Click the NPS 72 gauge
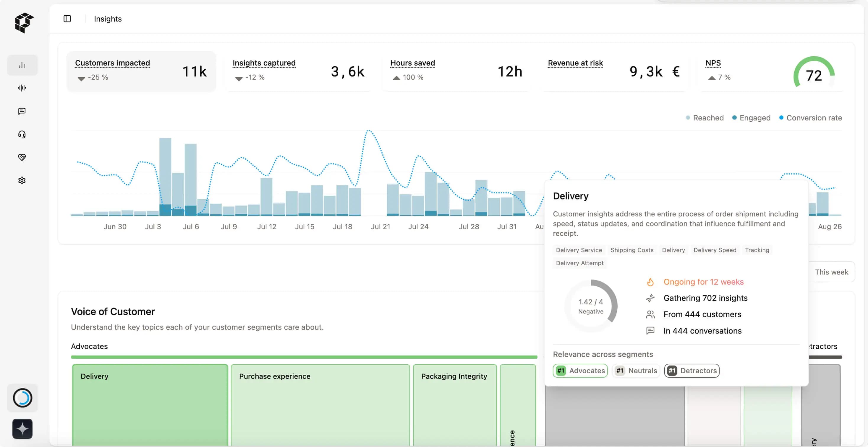868x447 pixels. pos(814,74)
